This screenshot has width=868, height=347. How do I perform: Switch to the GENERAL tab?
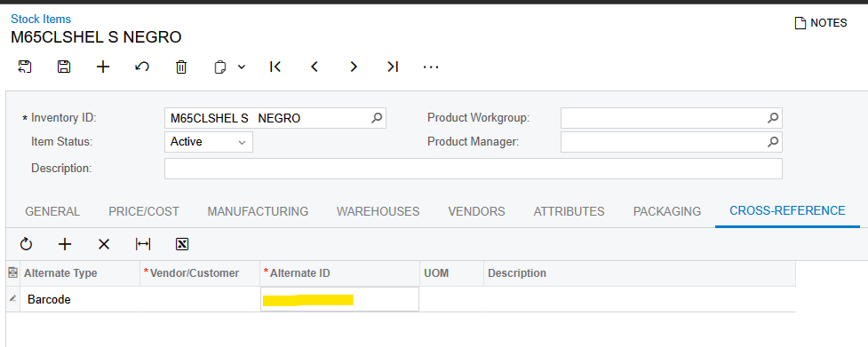pos(52,211)
